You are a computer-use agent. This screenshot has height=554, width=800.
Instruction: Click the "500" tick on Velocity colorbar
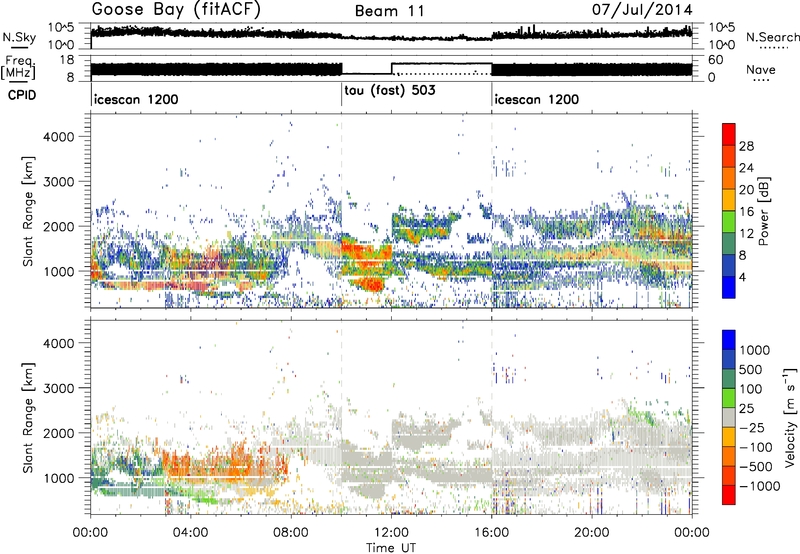tap(751, 369)
